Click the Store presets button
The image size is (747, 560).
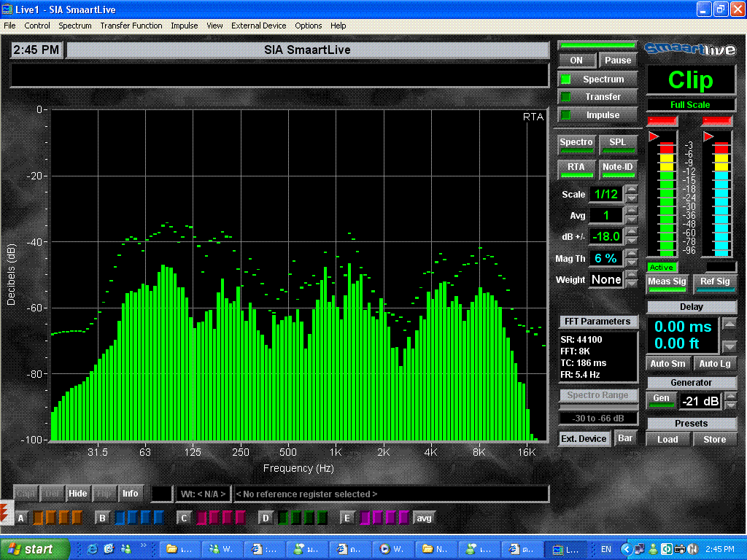point(715,440)
